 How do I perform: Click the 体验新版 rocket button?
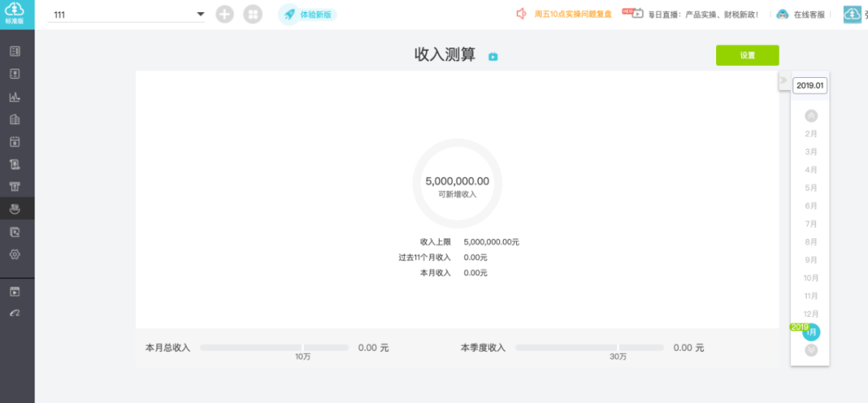(x=308, y=14)
